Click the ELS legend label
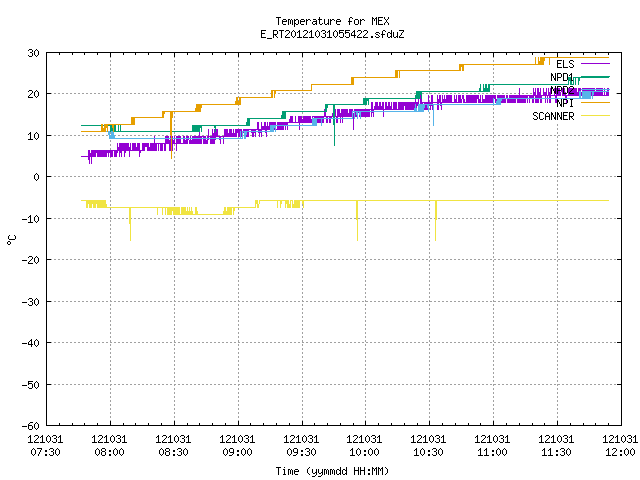Screen dimensions: 640x480 tap(565, 64)
